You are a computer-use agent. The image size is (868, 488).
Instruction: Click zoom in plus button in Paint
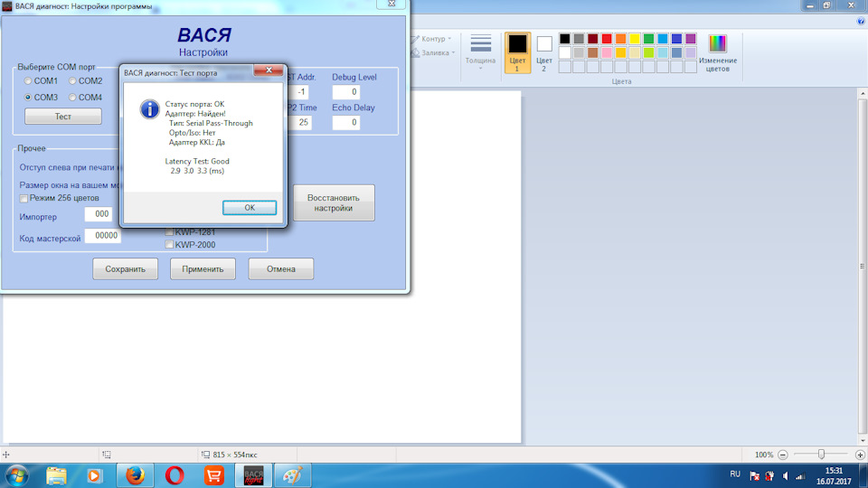pos(860,455)
